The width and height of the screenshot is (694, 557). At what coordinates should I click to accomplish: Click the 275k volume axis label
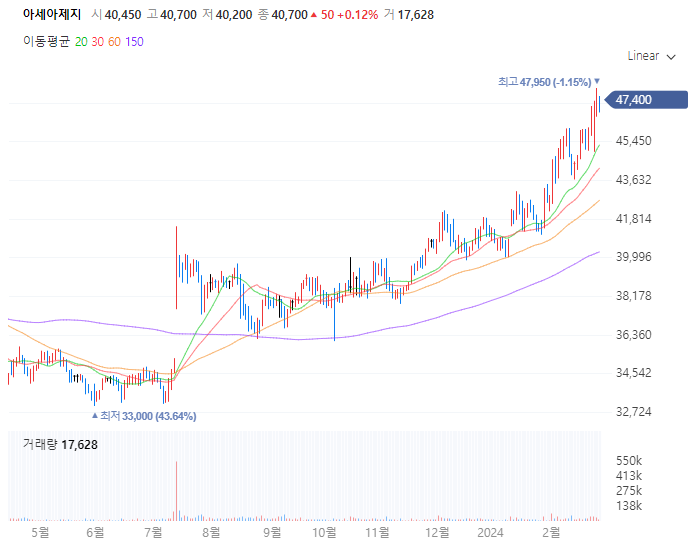[x=628, y=491]
